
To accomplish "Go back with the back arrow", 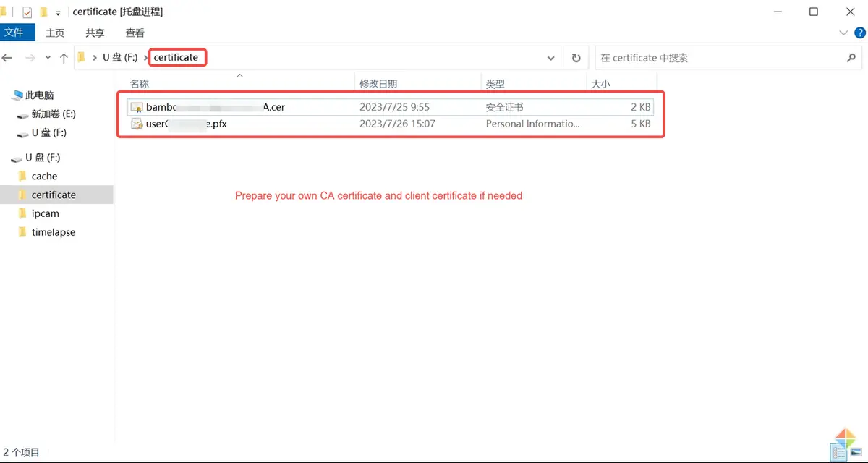I will (x=7, y=58).
